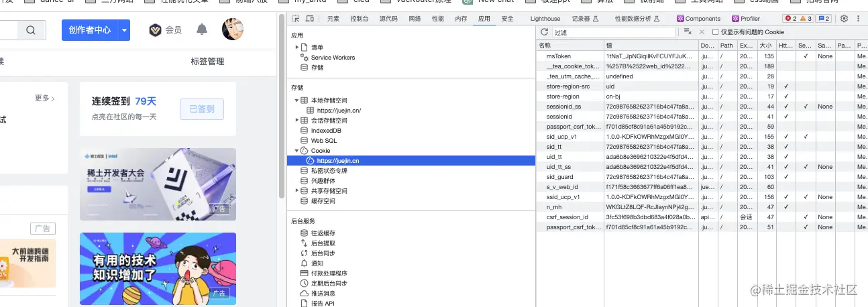Viewport: 868px width, 307px height.
Task: Click the clear all cookies icon
Action: [688, 32]
